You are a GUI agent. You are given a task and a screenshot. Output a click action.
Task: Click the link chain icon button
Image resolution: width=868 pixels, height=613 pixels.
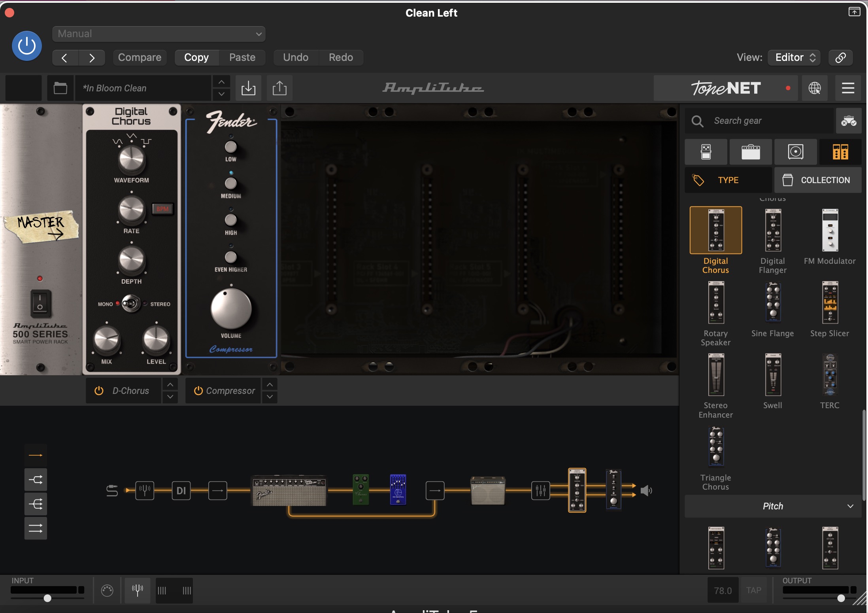840,58
